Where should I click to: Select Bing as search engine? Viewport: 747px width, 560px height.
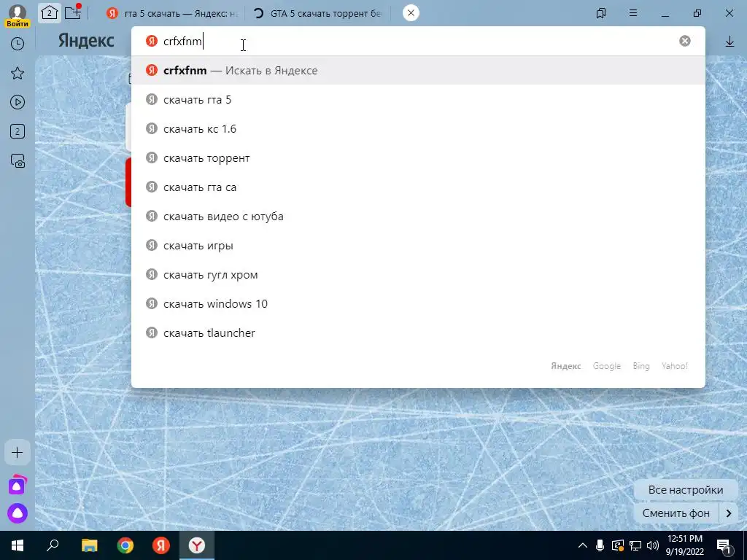pos(641,366)
